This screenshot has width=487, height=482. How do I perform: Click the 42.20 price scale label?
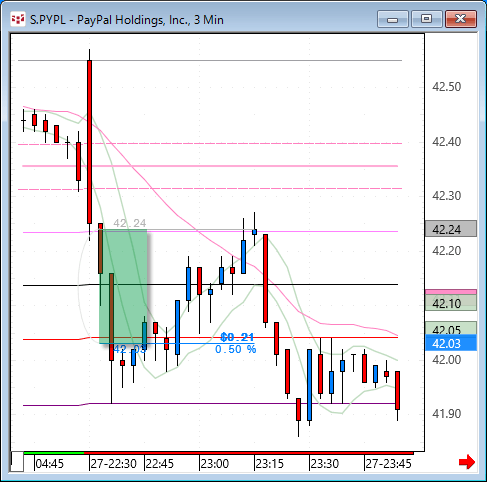pos(447,251)
